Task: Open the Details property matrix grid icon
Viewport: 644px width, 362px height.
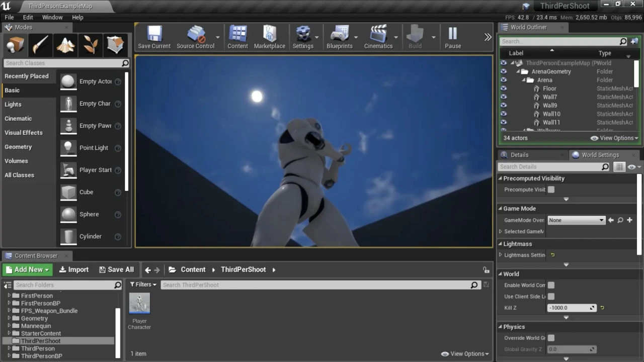Action: (619, 166)
